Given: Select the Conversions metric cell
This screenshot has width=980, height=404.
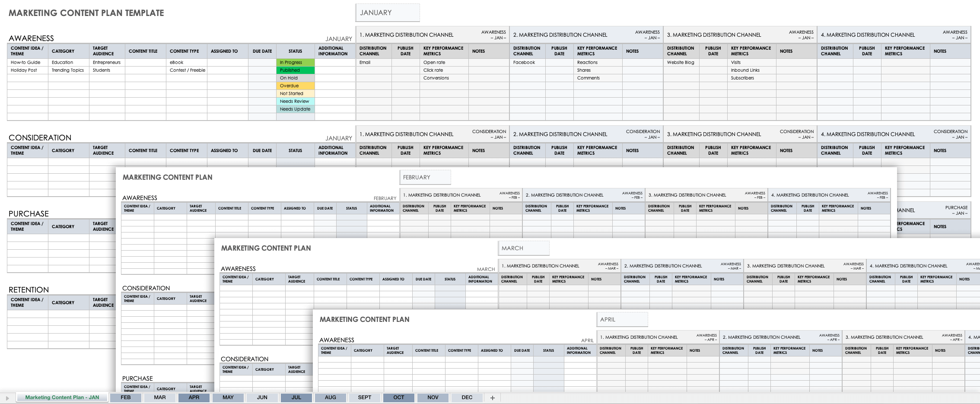Looking at the screenshot, I should (x=444, y=78).
